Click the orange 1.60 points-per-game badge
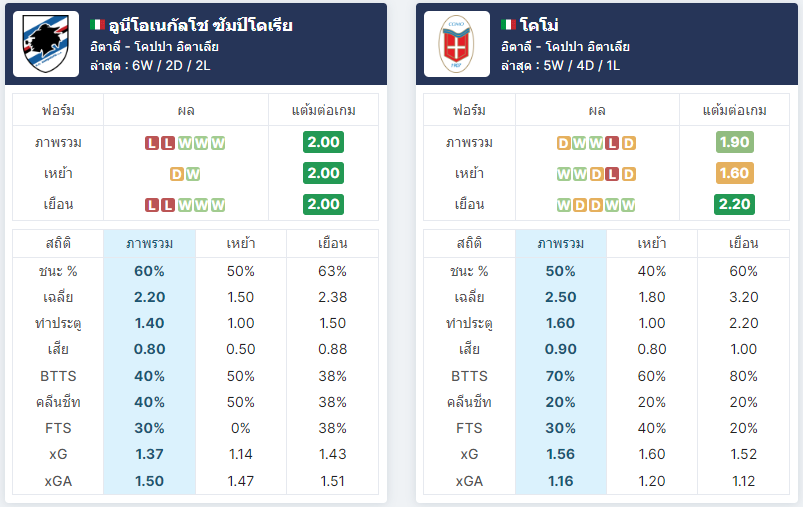This screenshot has width=803, height=507. [x=734, y=173]
